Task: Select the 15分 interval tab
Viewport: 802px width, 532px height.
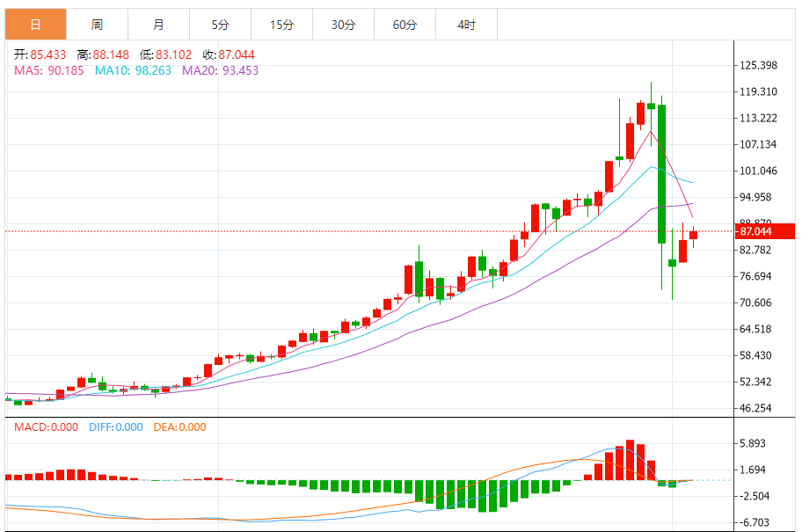Action: point(281,25)
